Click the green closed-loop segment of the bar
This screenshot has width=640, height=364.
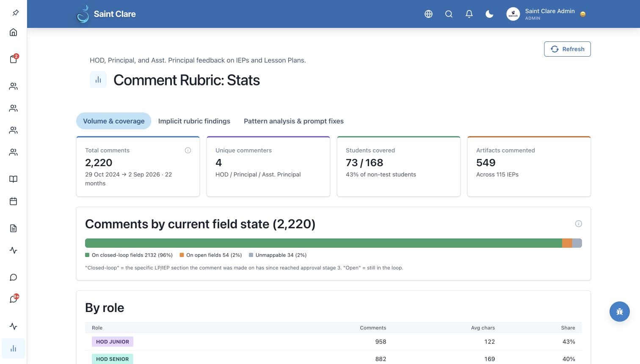tap(323, 243)
